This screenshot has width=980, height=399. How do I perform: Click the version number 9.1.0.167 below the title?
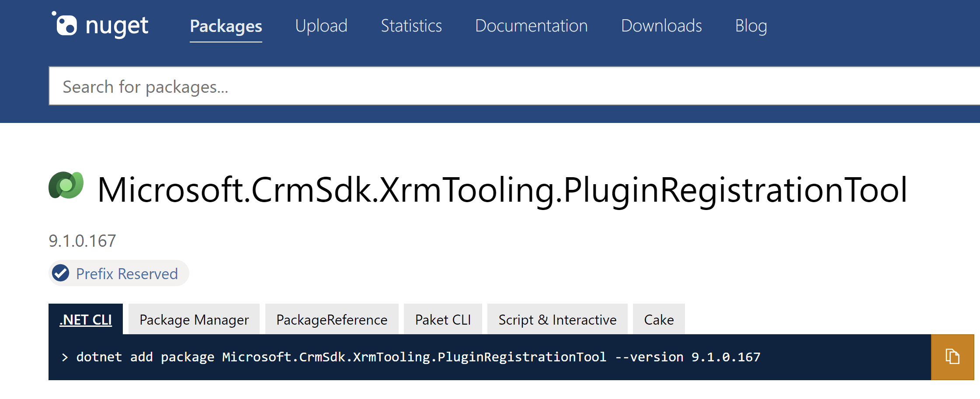(x=82, y=241)
